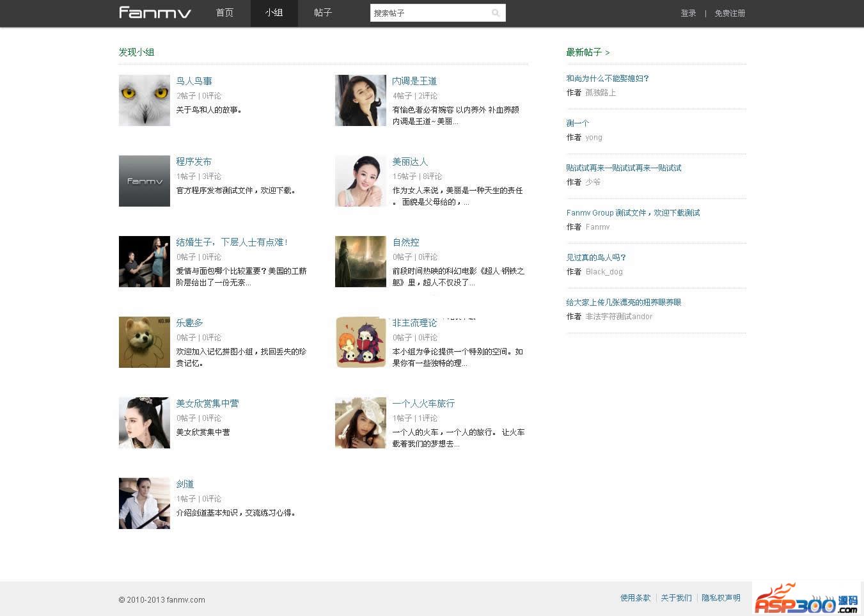Open the 鸟人鸟事 owl thumbnail
This screenshot has width=864, height=616.
(145, 100)
